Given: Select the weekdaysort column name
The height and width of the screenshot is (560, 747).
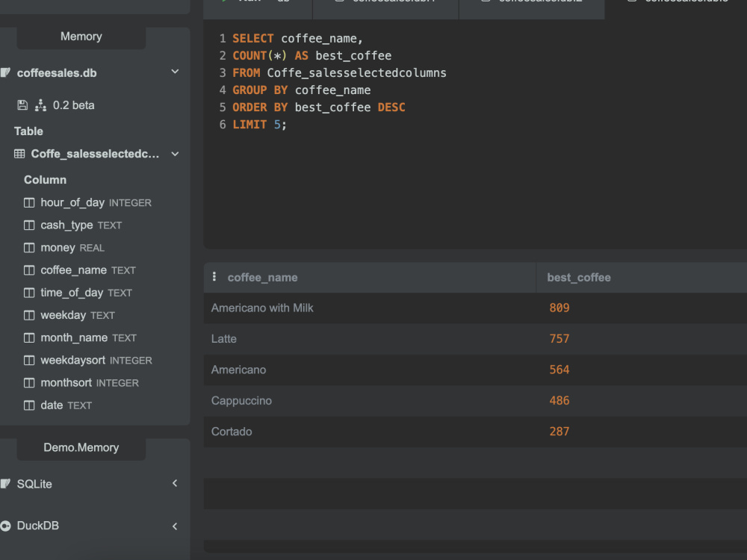Looking at the screenshot, I should [73, 360].
